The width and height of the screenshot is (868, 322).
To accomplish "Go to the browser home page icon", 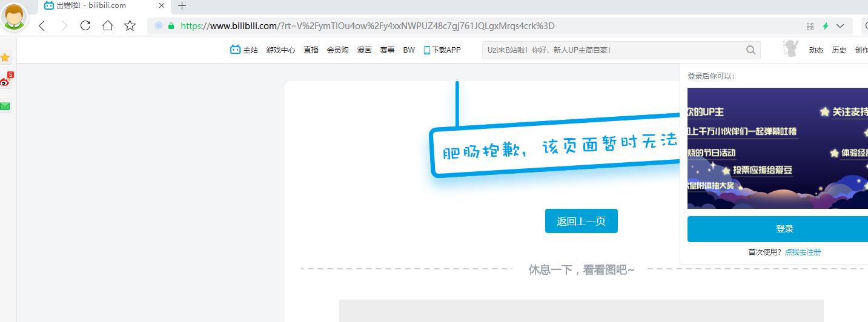I will pos(108,25).
